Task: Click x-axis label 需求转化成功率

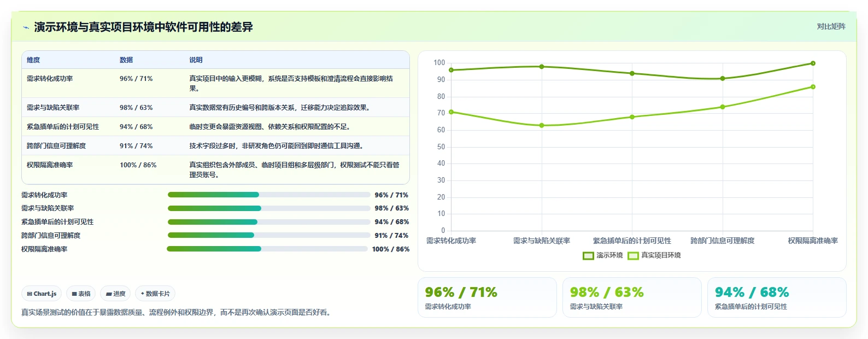Action: pos(451,241)
